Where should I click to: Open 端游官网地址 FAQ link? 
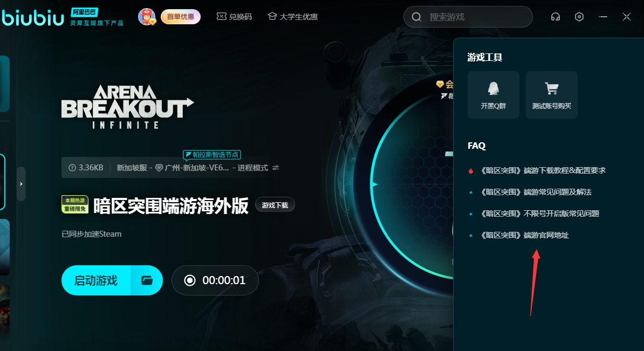(x=524, y=235)
